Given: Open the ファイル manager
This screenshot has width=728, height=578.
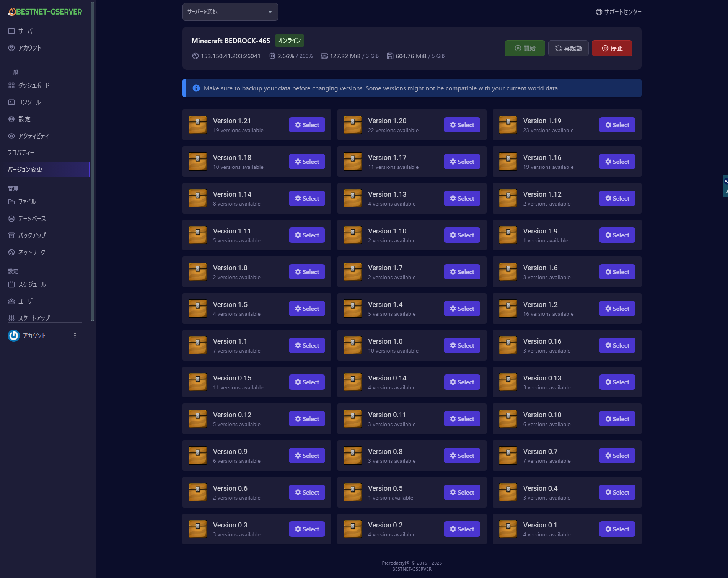Looking at the screenshot, I should (45, 202).
